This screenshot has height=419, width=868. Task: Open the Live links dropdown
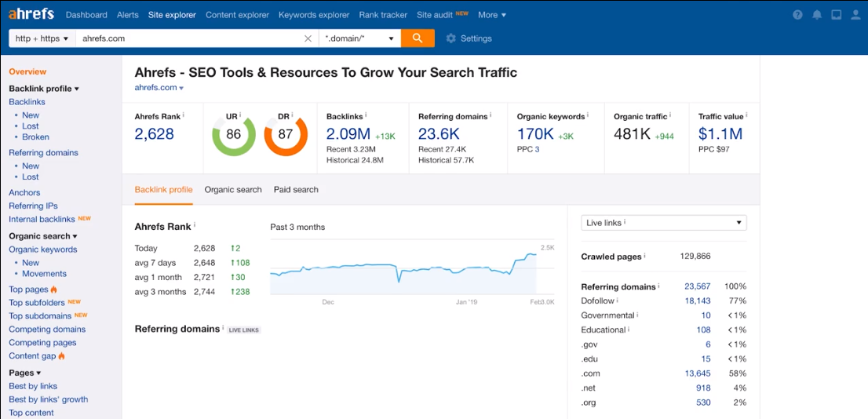(664, 223)
